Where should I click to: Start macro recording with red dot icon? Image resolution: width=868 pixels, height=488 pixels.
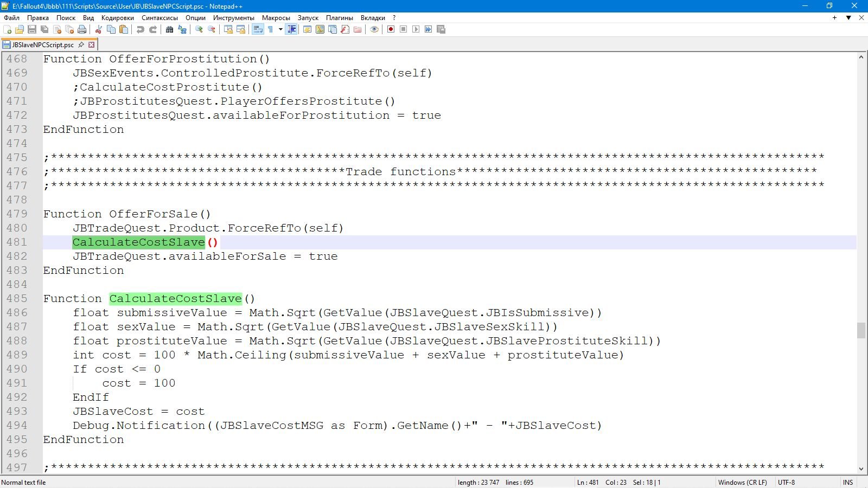pos(391,29)
